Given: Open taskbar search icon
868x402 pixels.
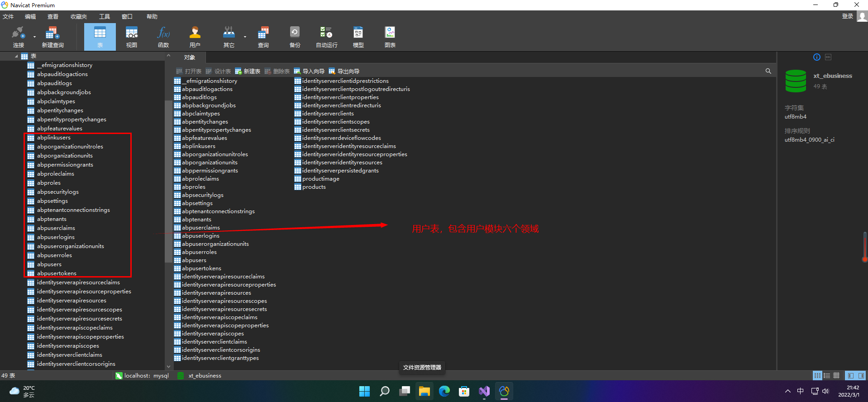Looking at the screenshot, I should [384, 391].
